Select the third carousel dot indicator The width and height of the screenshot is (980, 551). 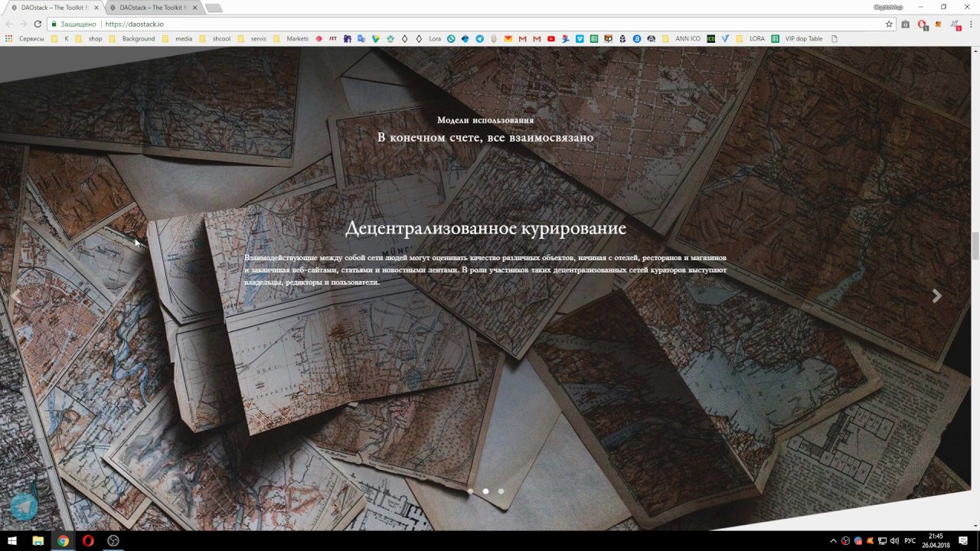coord(501,491)
